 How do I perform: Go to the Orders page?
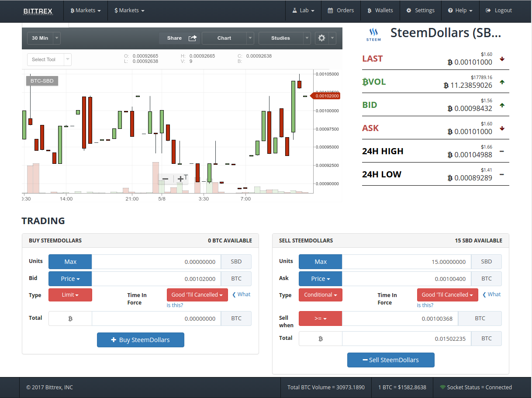pyautogui.click(x=341, y=10)
